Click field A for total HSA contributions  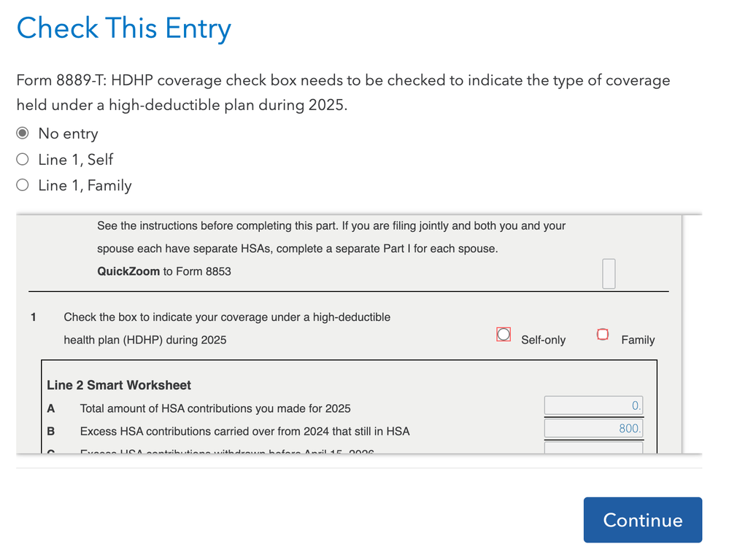(x=593, y=405)
